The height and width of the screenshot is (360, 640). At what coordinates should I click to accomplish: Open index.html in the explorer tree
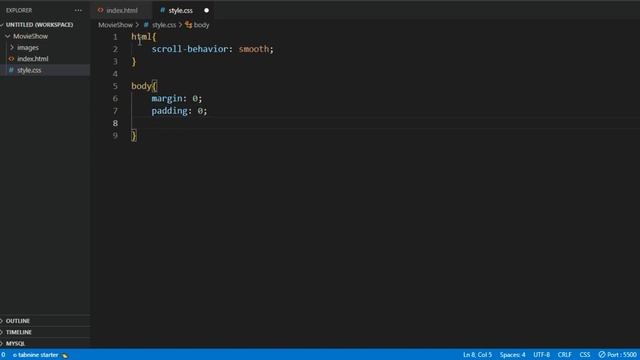tap(33, 59)
